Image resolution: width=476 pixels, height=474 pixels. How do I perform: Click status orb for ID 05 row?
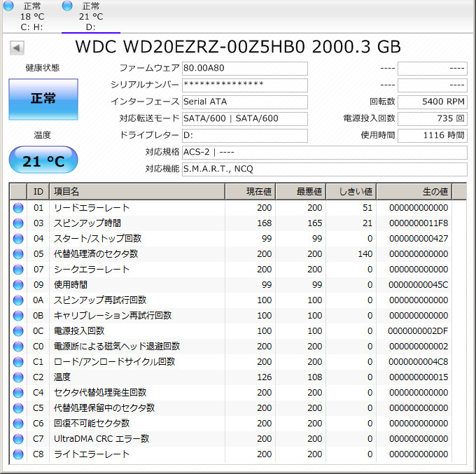18,254
